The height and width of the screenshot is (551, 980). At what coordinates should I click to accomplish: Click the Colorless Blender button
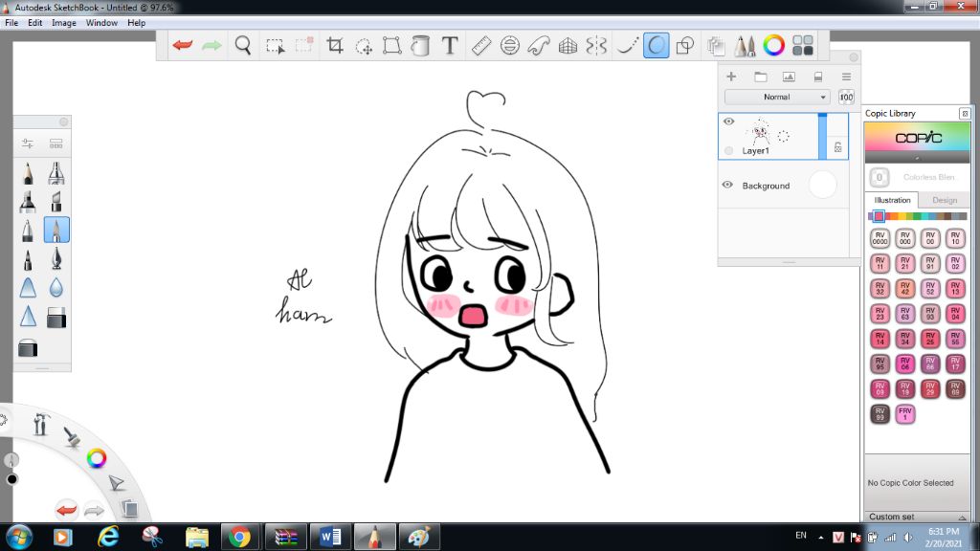click(x=880, y=177)
